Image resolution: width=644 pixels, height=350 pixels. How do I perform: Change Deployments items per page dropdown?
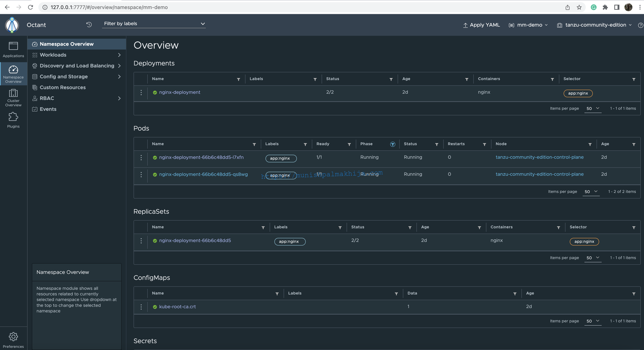click(593, 108)
